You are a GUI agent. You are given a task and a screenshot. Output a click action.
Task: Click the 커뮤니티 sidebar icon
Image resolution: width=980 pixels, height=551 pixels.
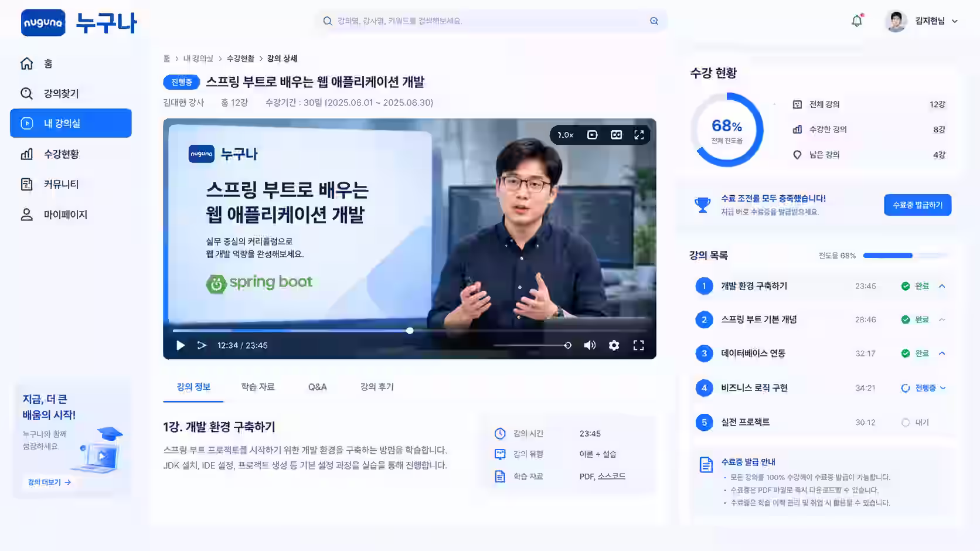click(27, 184)
